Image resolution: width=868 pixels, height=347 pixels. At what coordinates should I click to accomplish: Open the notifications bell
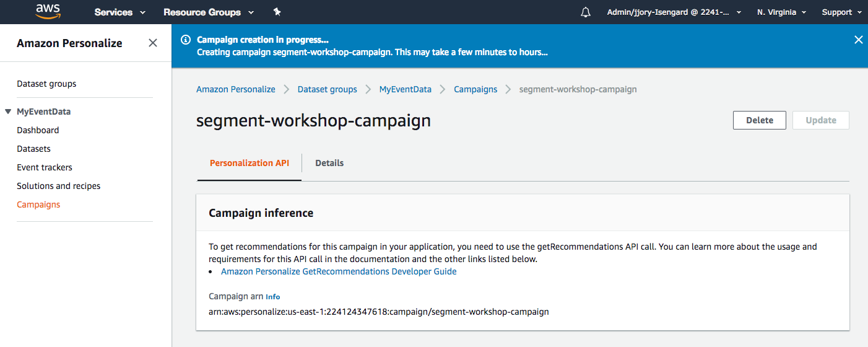586,12
